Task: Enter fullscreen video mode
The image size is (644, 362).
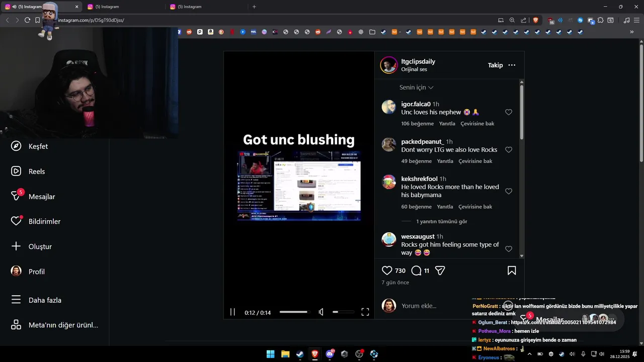Action: 365,312
